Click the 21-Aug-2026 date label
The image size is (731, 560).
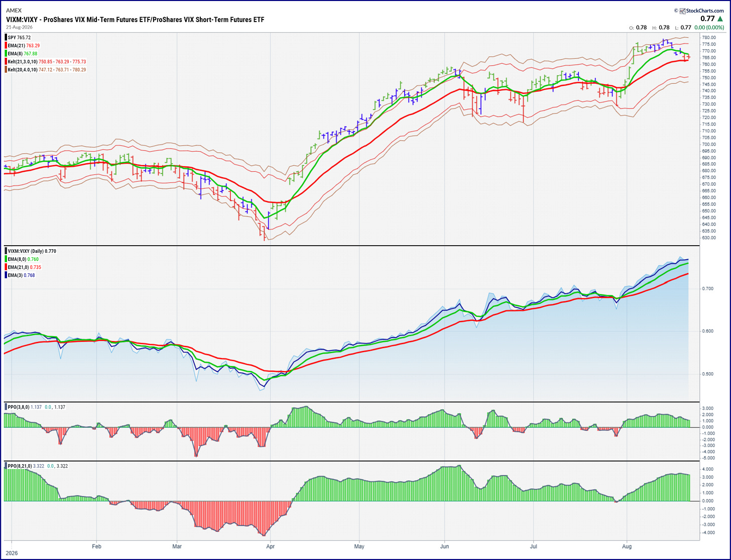pos(19,27)
